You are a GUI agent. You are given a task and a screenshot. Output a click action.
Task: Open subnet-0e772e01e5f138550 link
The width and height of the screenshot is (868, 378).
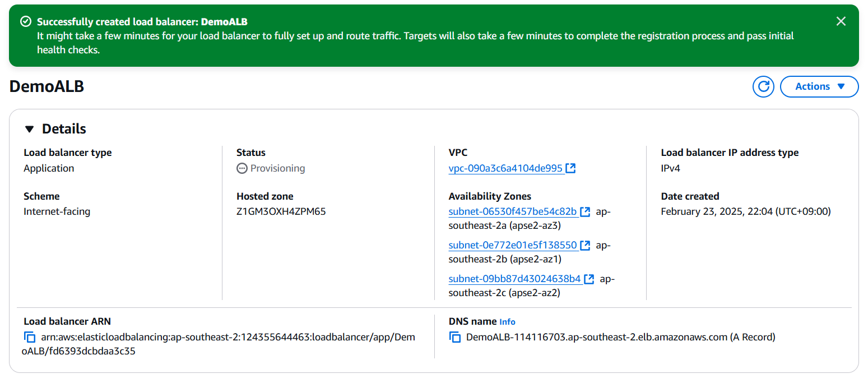coord(513,245)
